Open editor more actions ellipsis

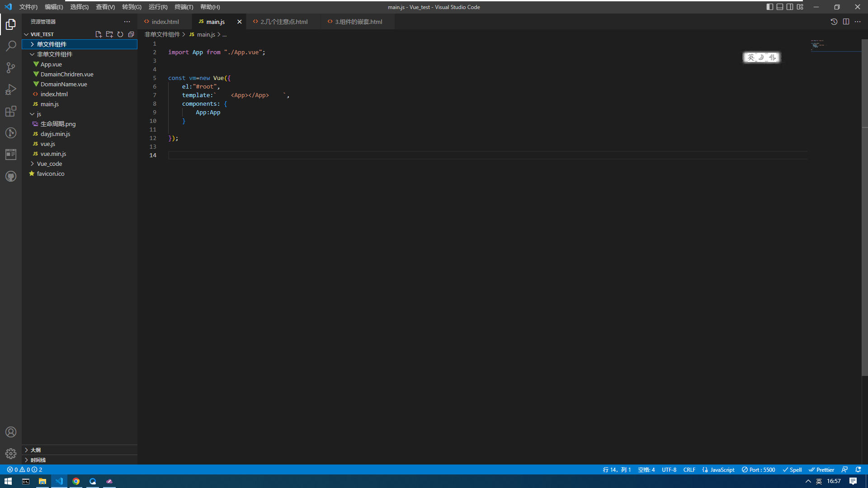[858, 22]
